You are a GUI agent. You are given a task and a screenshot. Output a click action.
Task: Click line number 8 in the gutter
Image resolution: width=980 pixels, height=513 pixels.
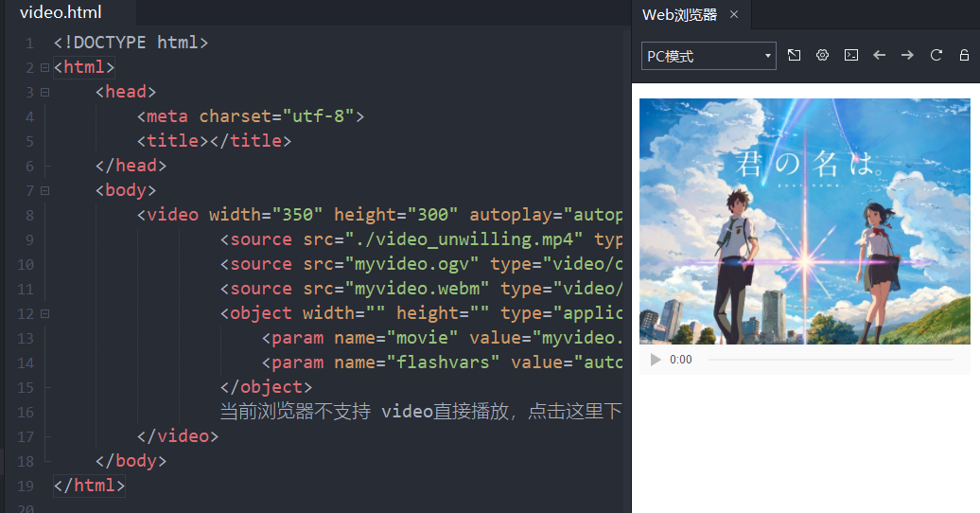click(29, 216)
